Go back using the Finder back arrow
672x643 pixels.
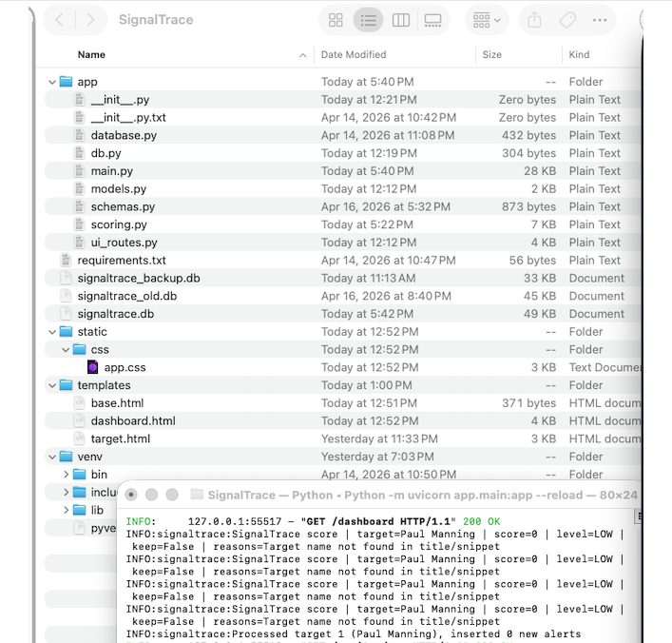(x=60, y=20)
